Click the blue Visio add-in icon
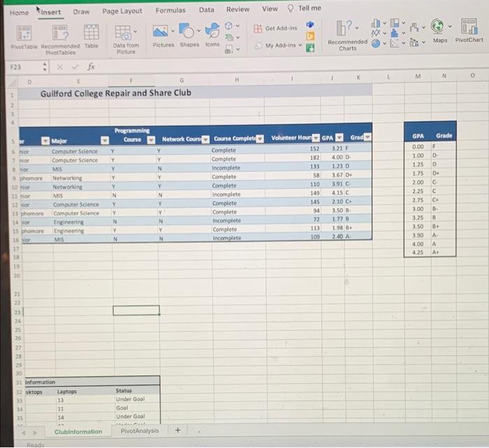 point(310,24)
